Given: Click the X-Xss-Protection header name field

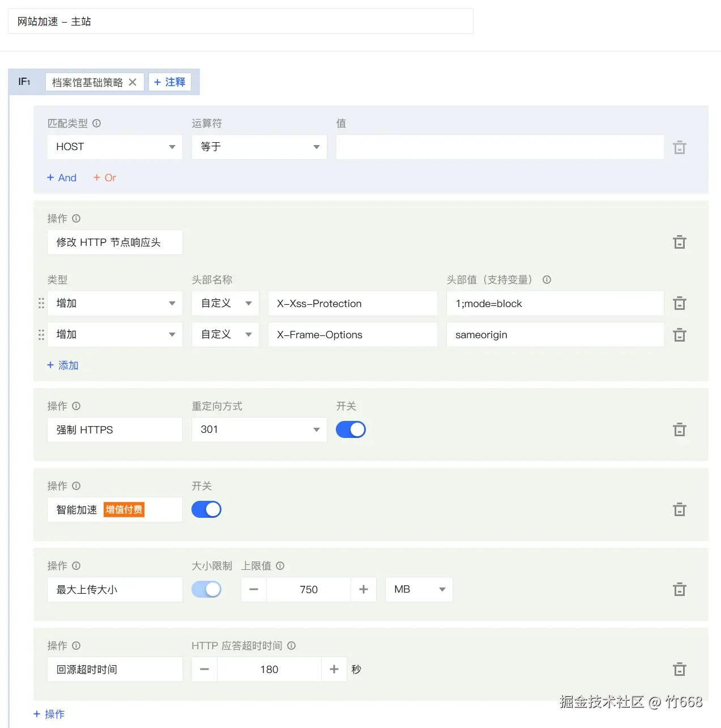Looking at the screenshot, I should tap(353, 303).
